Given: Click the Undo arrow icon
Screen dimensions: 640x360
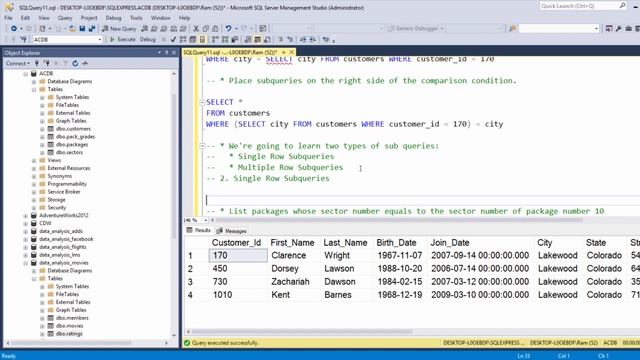Looking at the screenshot, I should (x=228, y=29).
